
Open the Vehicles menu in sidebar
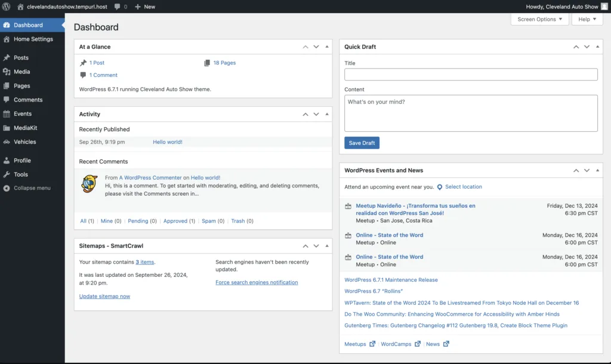click(x=25, y=142)
